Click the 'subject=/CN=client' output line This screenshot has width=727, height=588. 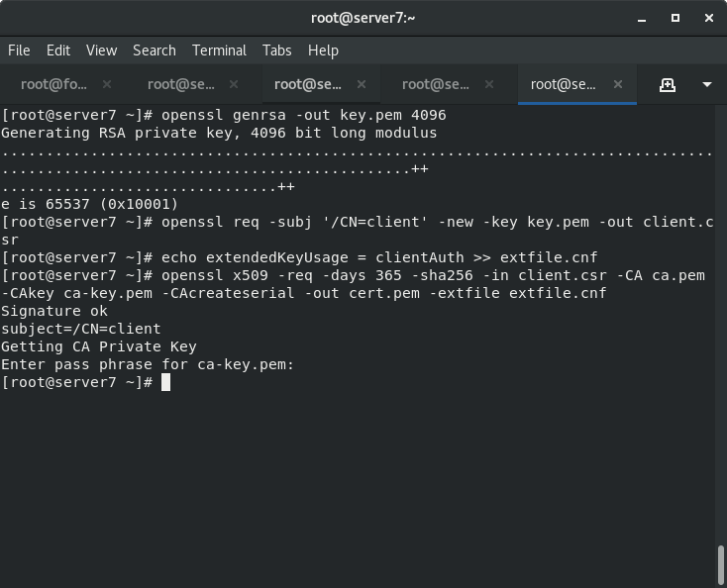click(80, 329)
